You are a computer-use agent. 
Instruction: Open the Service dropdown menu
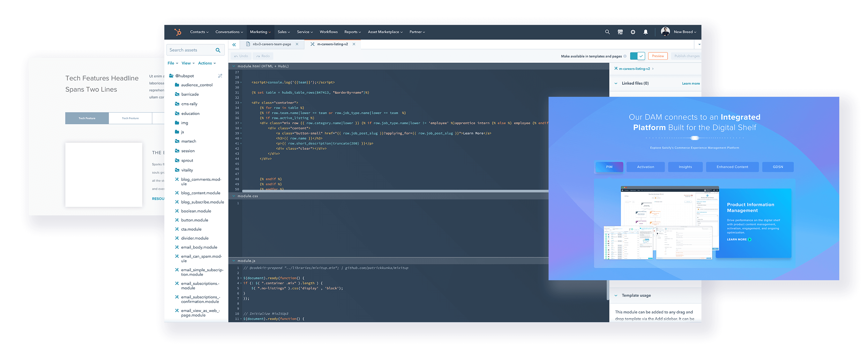point(305,32)
